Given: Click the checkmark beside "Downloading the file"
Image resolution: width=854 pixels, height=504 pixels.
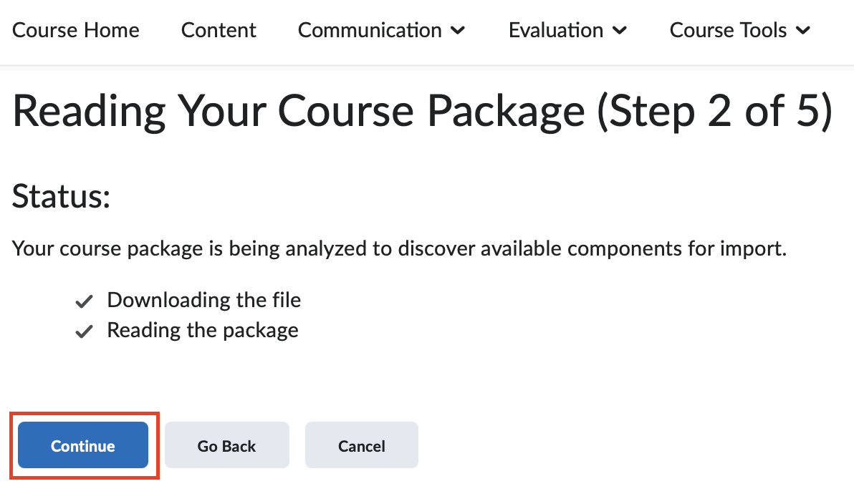Looking at the screenshot, I should (x=83, y=301).
